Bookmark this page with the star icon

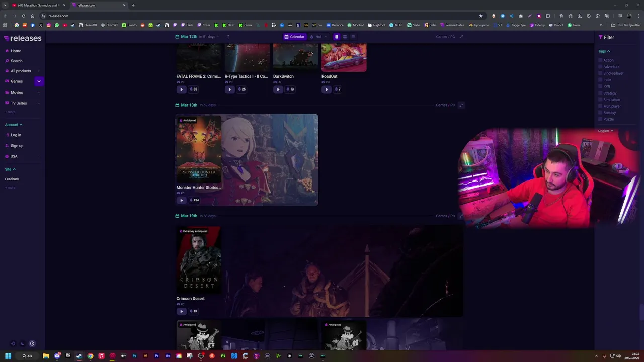point(481,16)
